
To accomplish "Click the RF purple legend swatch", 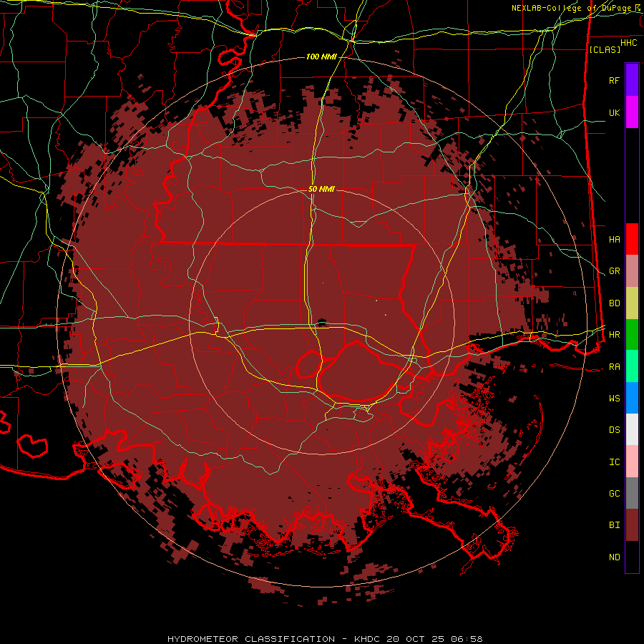I will click(632, 80).
